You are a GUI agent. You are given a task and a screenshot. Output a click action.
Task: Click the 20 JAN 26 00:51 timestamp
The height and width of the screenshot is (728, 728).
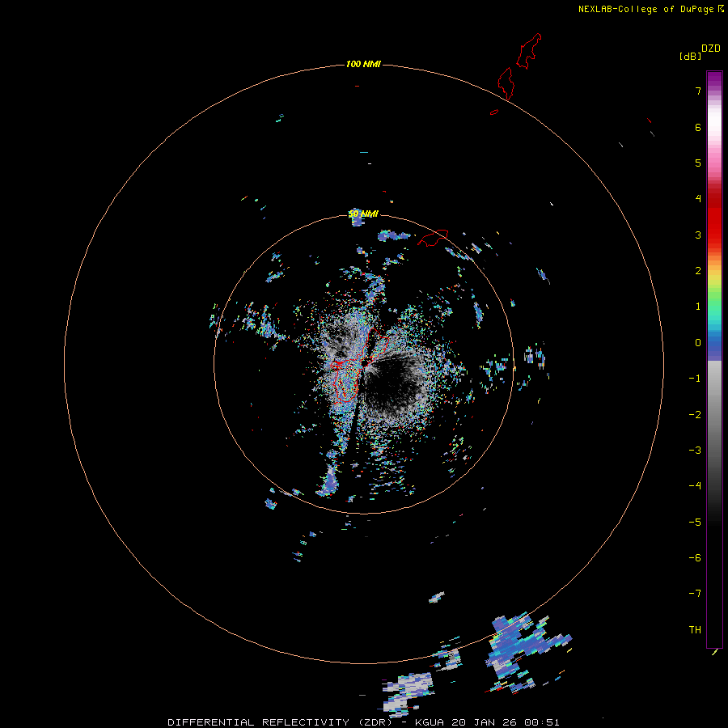point(505,722)
